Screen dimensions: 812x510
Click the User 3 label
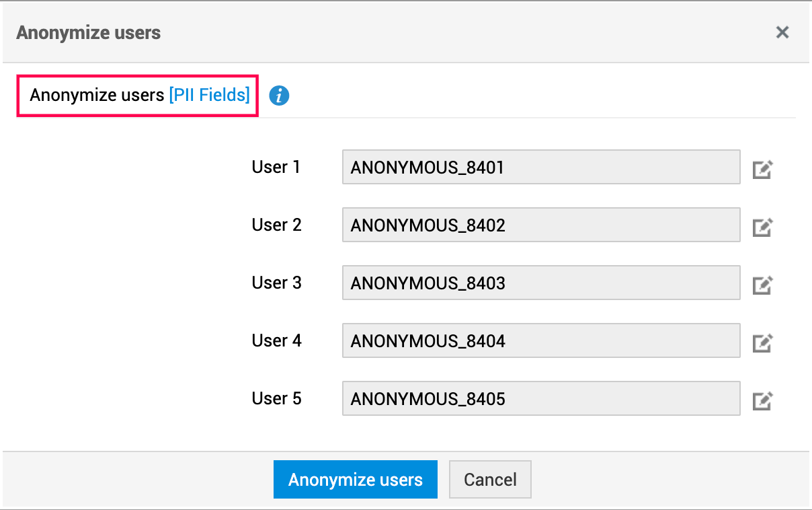(x=276, y=283)
